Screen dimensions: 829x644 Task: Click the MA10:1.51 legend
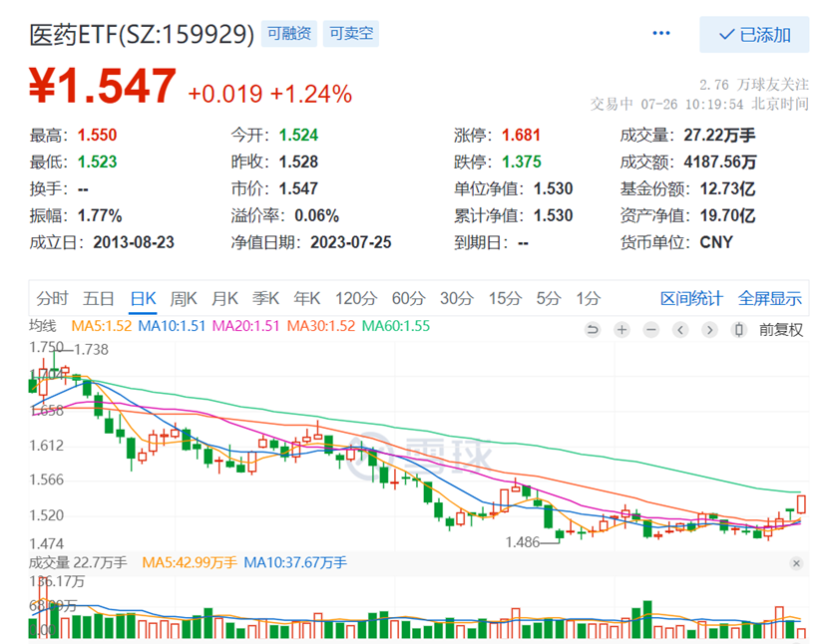pyautogui.click(x=172, y=326)
